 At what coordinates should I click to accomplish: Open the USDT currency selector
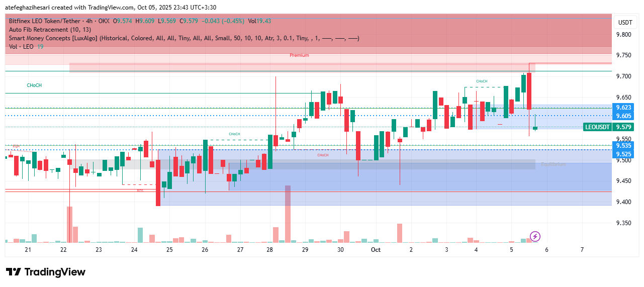point(625,23)
